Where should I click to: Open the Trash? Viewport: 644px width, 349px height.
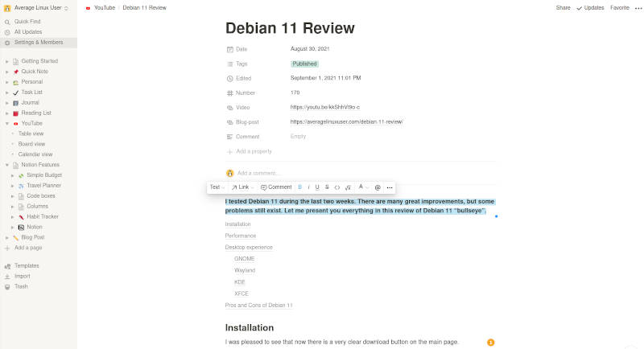21,286
